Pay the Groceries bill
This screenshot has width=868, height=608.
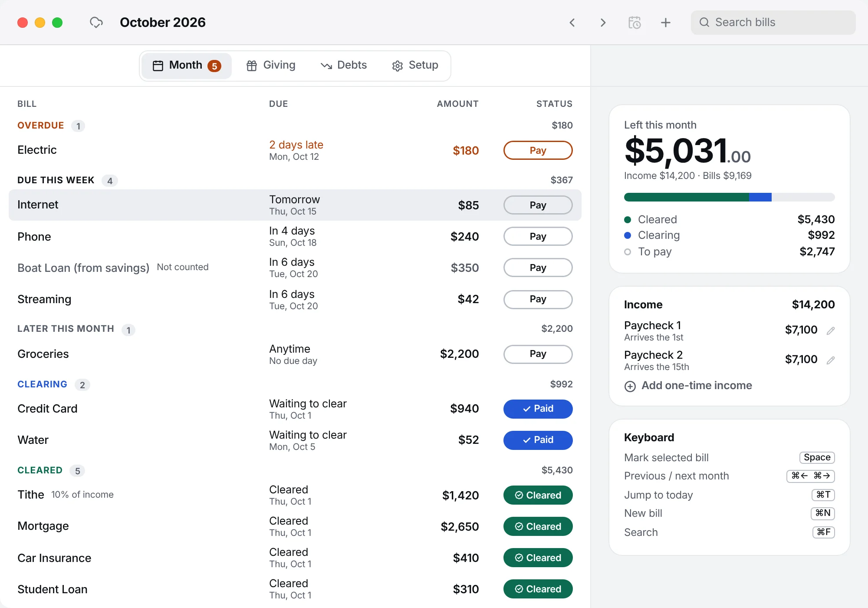[x=538, y=354]
